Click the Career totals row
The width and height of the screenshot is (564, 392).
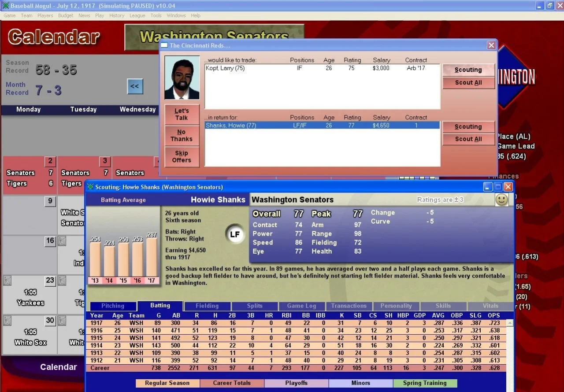[296, 368]
